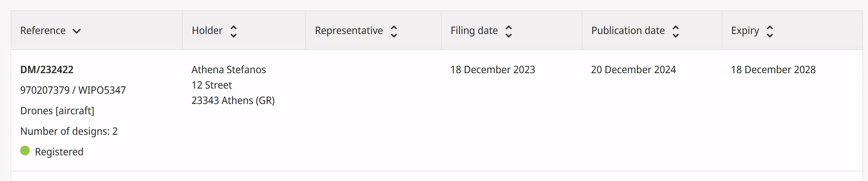868x181 pixels.
Task: Click the Expiry header text
Action: 745,31
